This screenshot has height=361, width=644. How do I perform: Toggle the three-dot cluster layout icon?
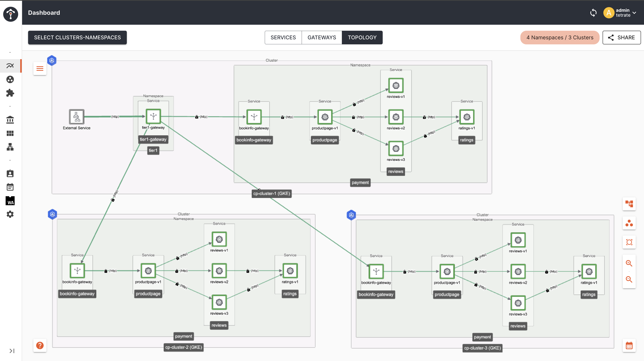tap(629, 223)
